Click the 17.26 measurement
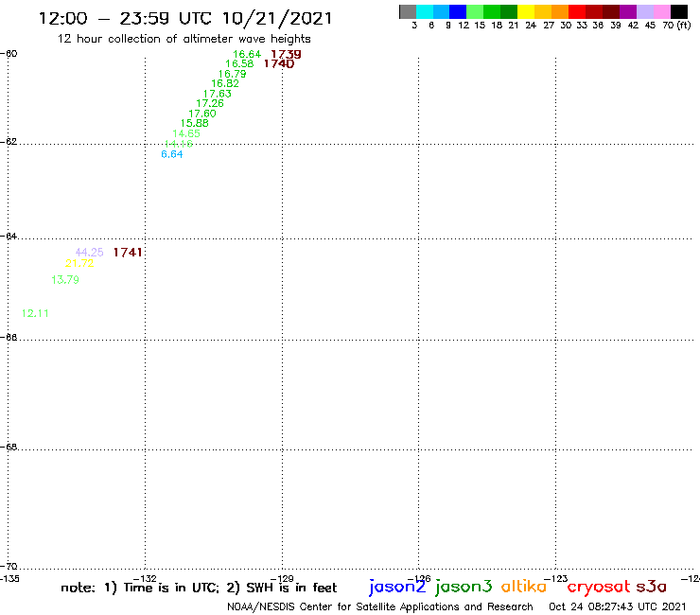700x615 pixels. [x=210, y=103]
